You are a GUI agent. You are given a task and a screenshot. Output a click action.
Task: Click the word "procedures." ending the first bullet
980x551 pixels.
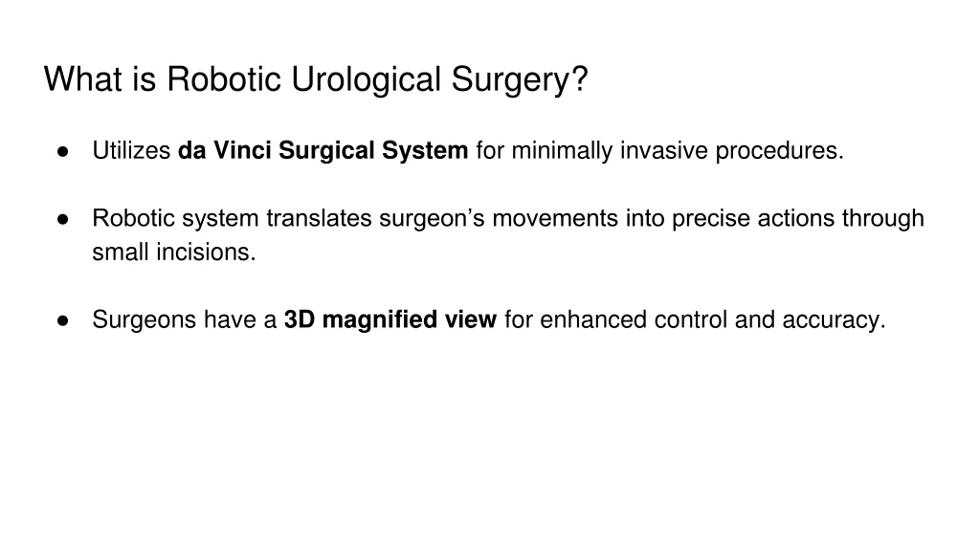(x=779, y=150)
